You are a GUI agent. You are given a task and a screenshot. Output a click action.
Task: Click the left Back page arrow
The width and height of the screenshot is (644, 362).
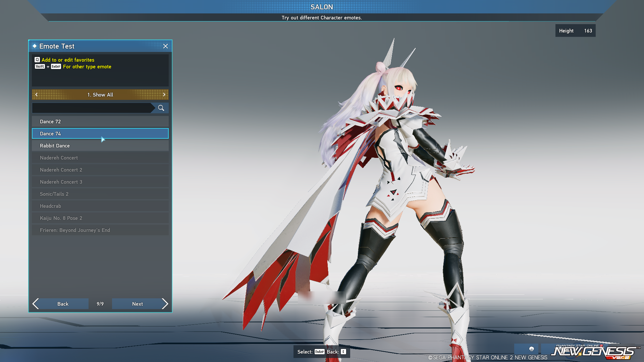[36, 304]
